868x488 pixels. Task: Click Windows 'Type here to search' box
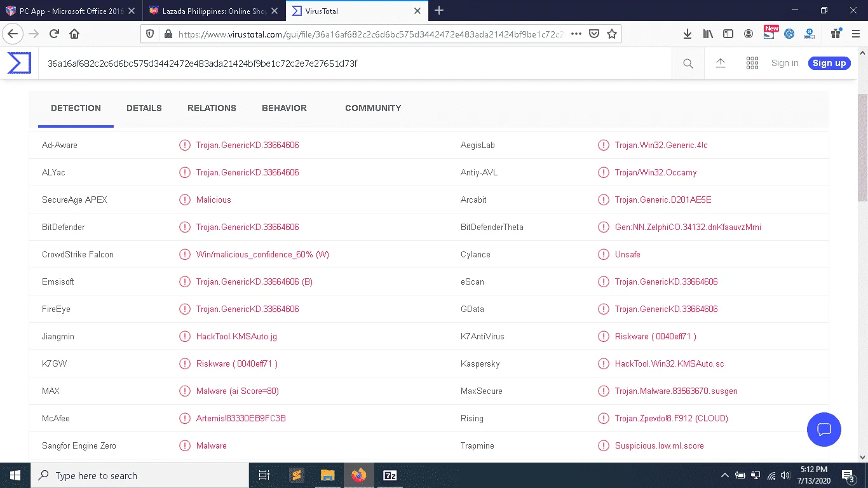click(140, 475)
